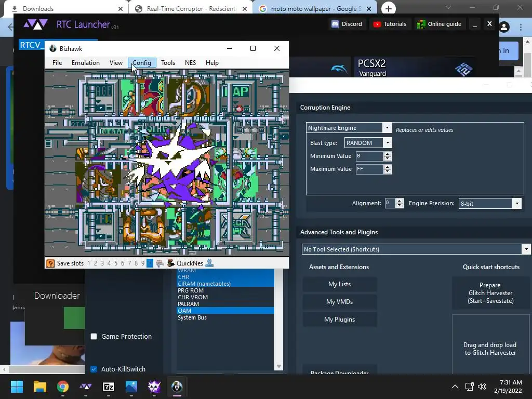Open File Explorer from the taskbar
The image size is (532, 399).
[x=39, y=387]
